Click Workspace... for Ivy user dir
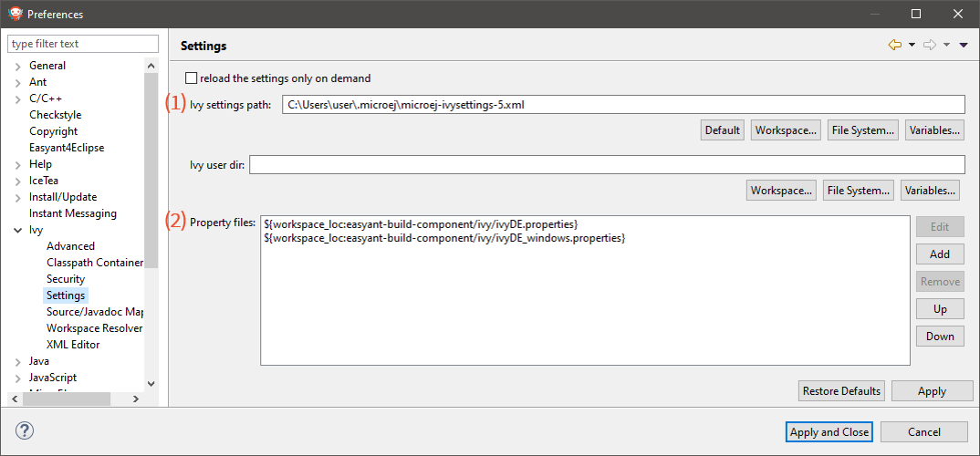980x456 pixels. click(781, 190)
